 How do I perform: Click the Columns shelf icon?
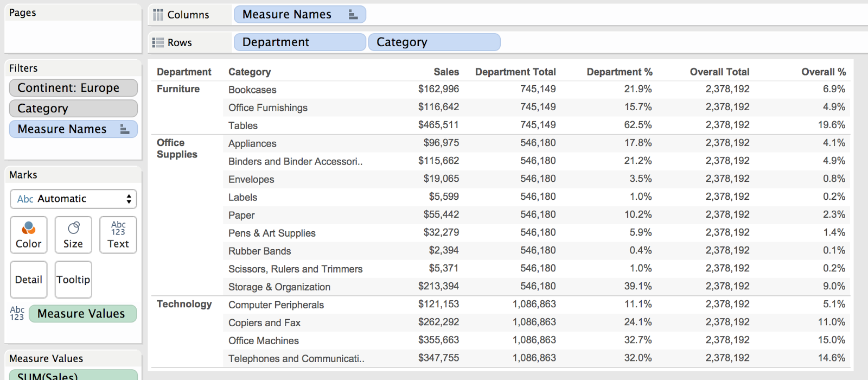coord(158,15)
